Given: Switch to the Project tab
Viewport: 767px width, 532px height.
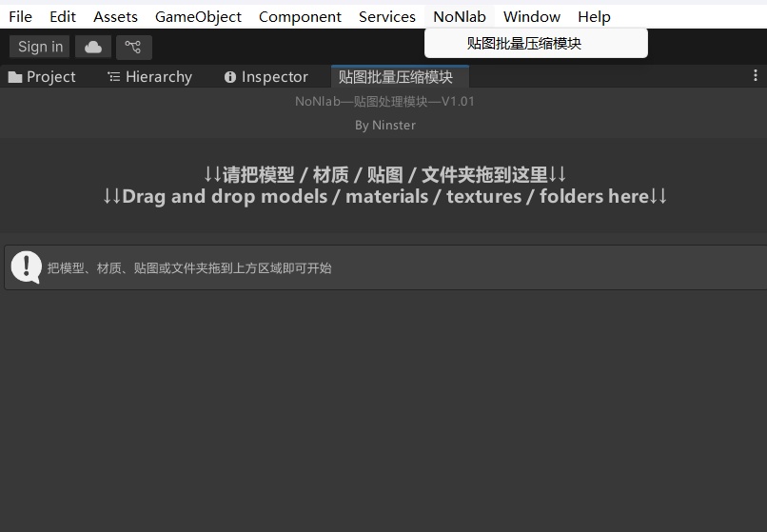Looking at the screenshot, I should pyautogui.click(x=42, y=77).
